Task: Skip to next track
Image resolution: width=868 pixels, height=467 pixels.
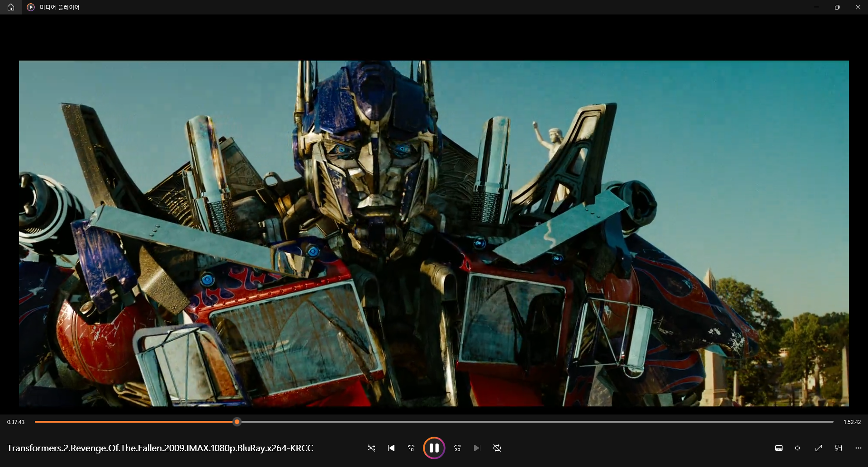Action: (477, 448)
